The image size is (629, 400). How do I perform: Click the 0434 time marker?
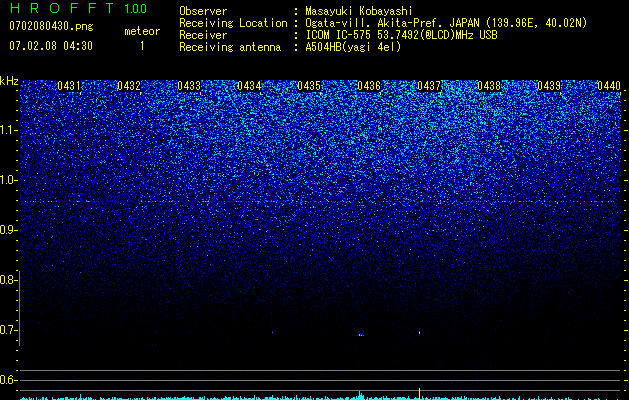click(x=249, y=86)
